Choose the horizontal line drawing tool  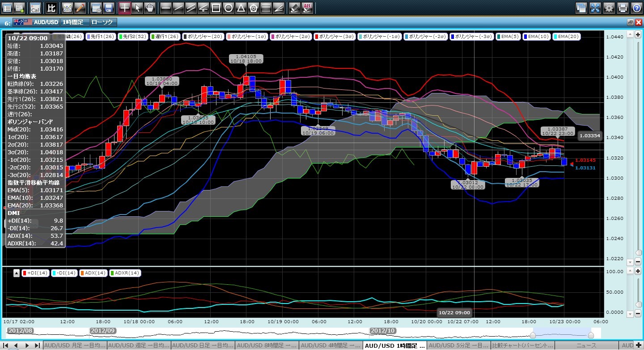(165, 8)
